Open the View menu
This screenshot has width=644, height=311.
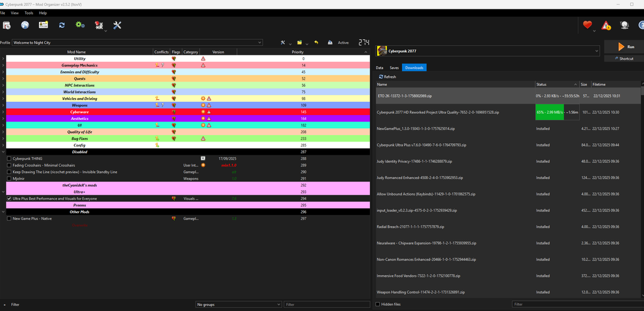[x=15, y=13]
